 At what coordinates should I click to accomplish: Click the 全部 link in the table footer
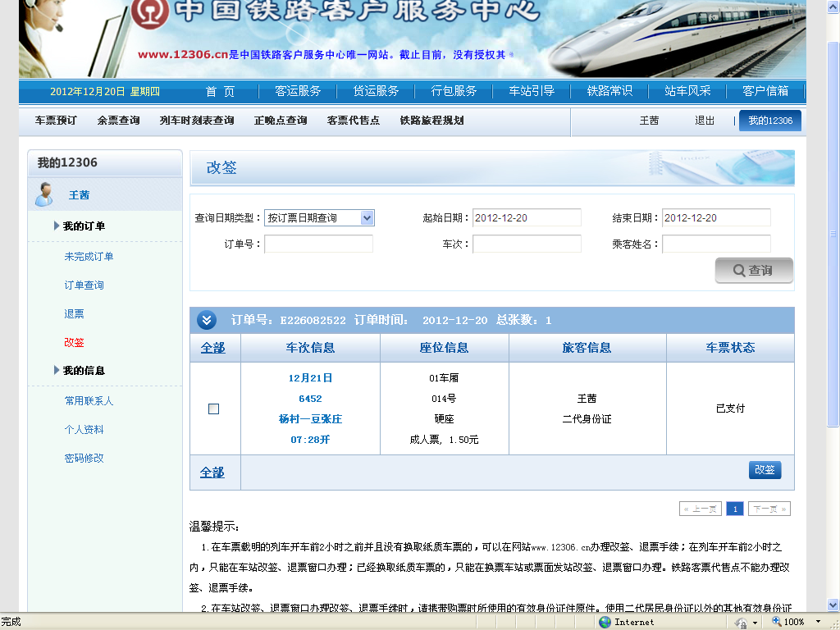click(212, 472)
